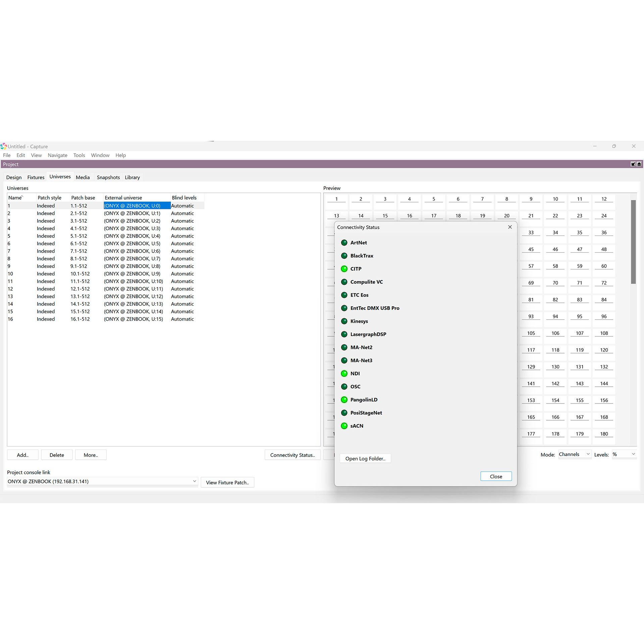Click the MA-Net2 status indicator

click(344, 347)
